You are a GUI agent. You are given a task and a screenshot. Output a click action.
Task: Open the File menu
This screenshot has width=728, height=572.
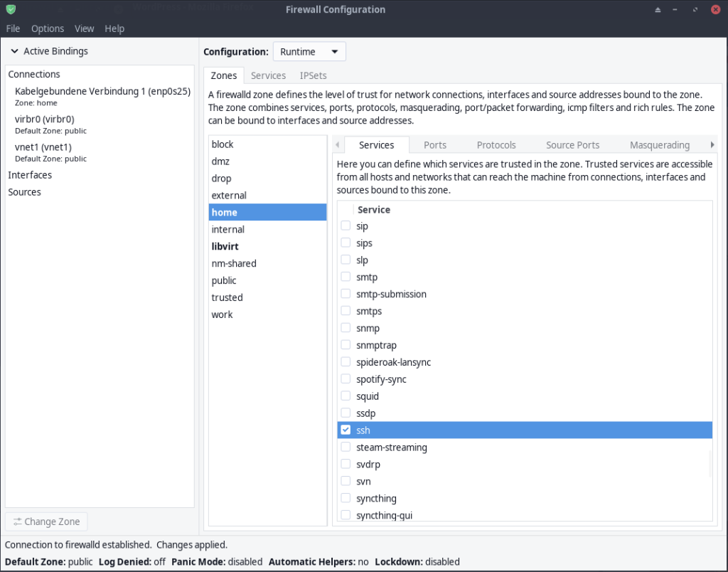coord(13,28)
